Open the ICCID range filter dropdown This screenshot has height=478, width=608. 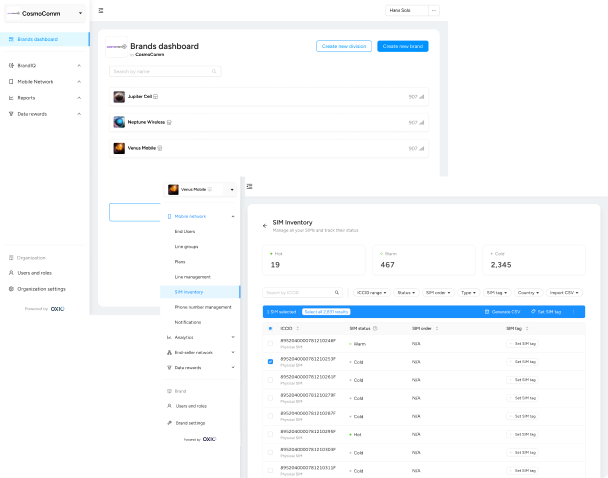(371, 293)
